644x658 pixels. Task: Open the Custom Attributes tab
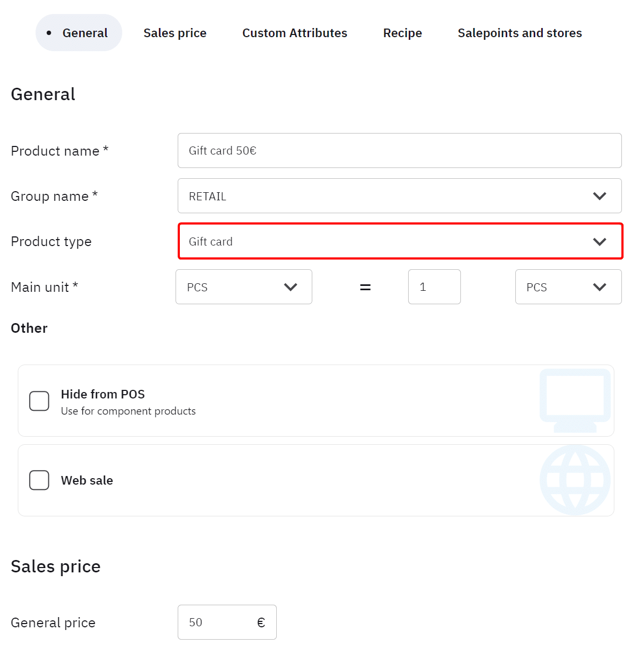(x=295, y=33)
